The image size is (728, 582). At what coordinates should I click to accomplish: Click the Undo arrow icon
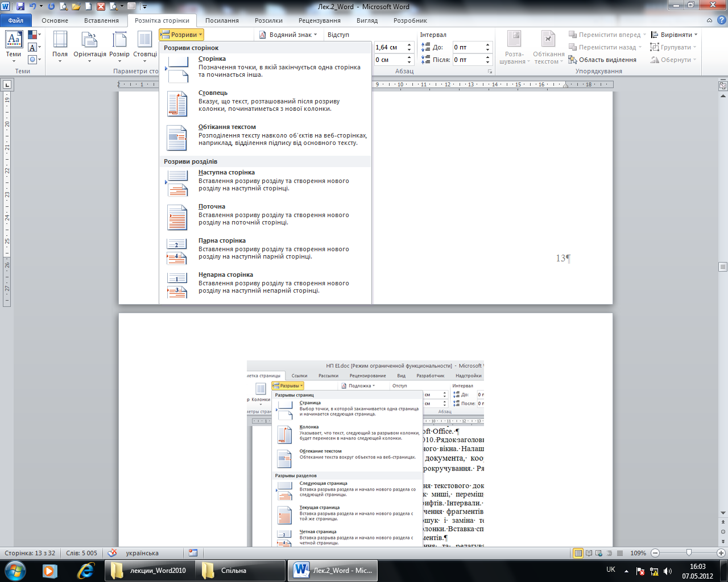pyautogui.click(x=33, y=7)
